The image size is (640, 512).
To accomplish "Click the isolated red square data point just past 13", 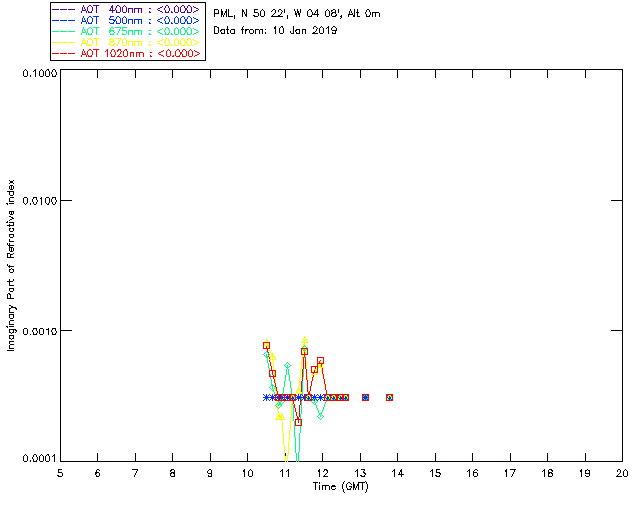I will 365,397.
